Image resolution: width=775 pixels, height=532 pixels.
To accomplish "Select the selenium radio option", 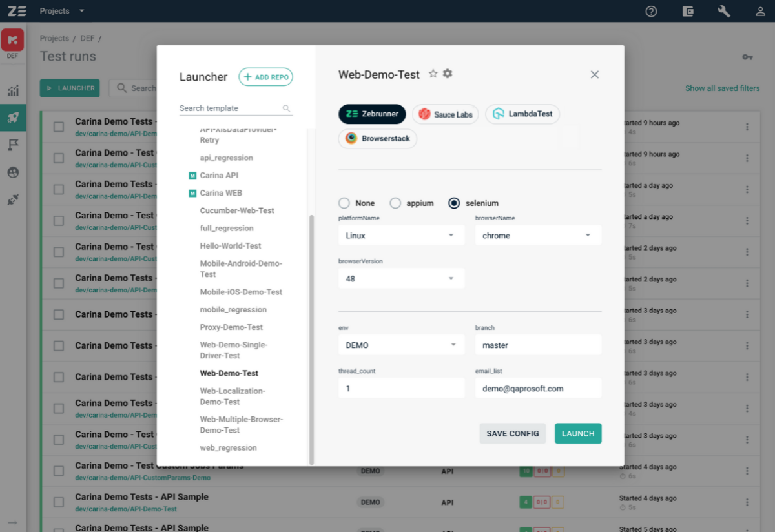I will pos(454,203).
